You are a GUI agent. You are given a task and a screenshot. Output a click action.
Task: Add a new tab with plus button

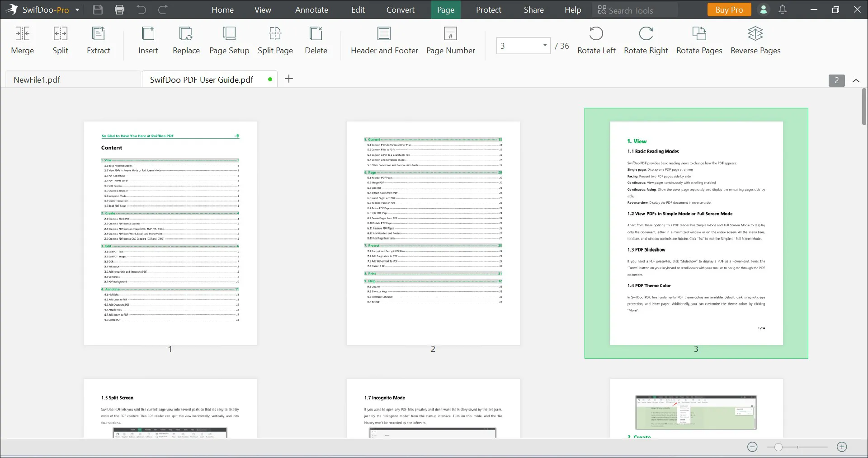click(289, 79)
